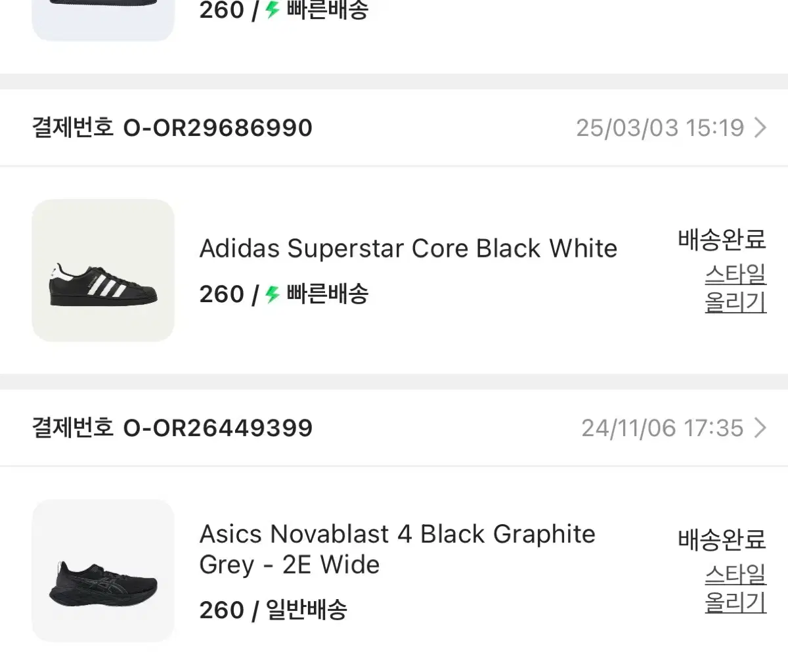Open the Adidas Superstar shoe thumbnail

coord(103,271)
